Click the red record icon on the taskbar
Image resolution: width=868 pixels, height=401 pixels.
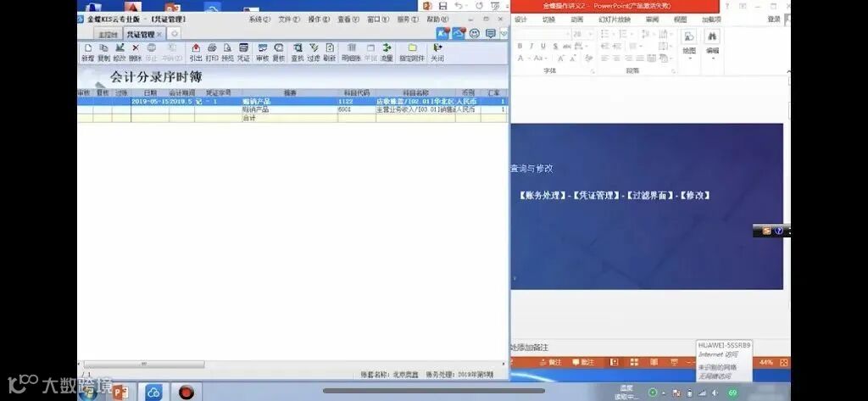(186, 393)
